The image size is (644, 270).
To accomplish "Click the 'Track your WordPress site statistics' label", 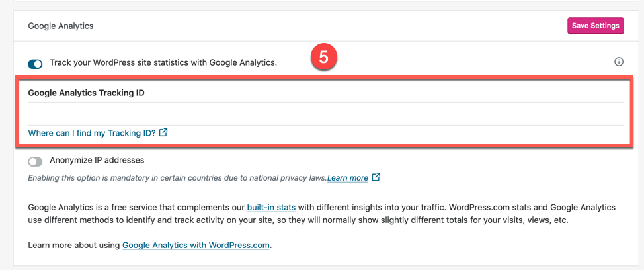I will pos(163,63).
